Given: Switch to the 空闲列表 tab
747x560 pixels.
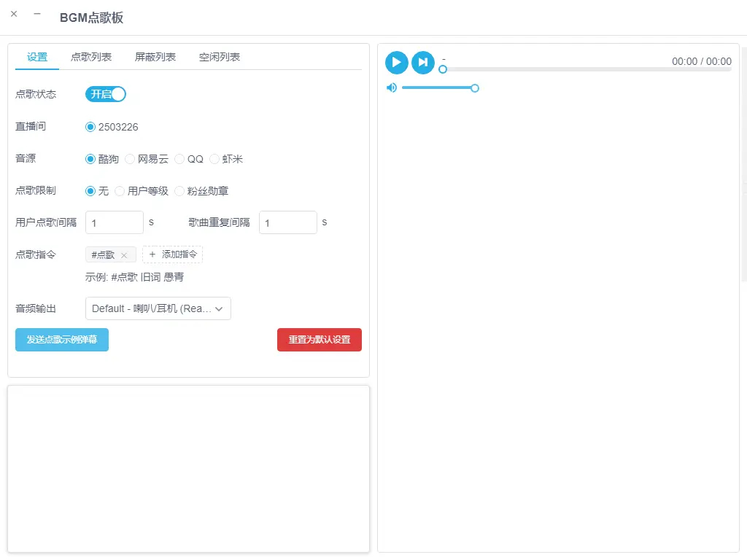Looking at the screenshot, I should (x=219, y=57).
